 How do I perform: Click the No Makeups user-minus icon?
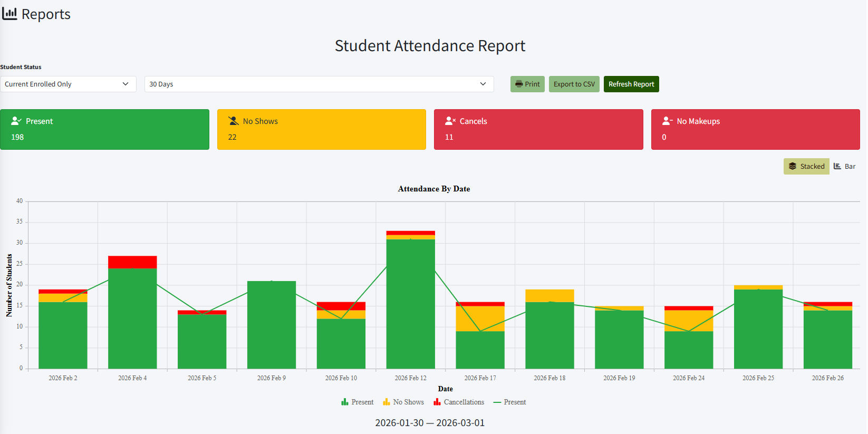click(668, 121)
